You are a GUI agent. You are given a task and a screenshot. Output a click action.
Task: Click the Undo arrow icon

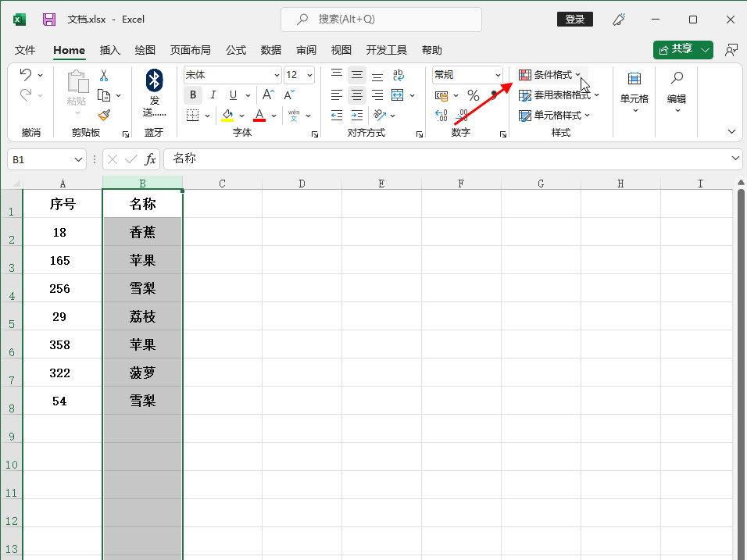coord(26,74)
